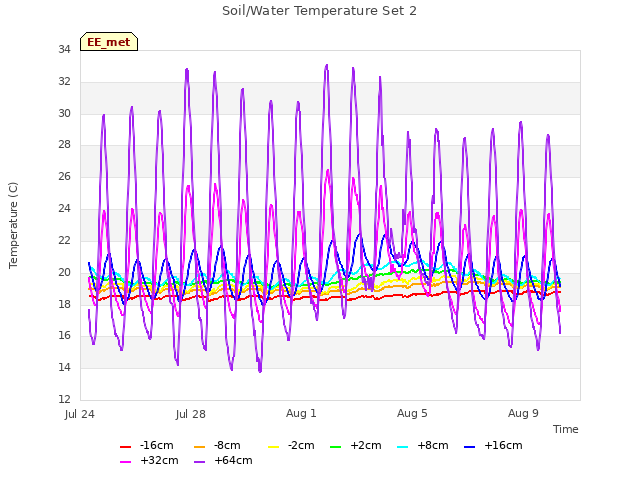Click the 34 y-axis tick label
Viewport: 640px width, 480px height.
64,49
